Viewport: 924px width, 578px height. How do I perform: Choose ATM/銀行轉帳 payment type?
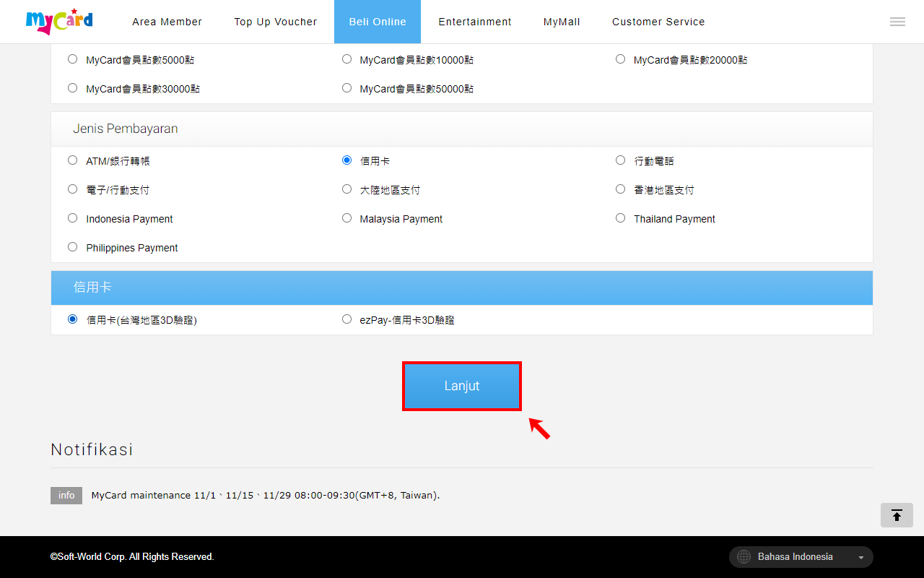pos(72,160)
